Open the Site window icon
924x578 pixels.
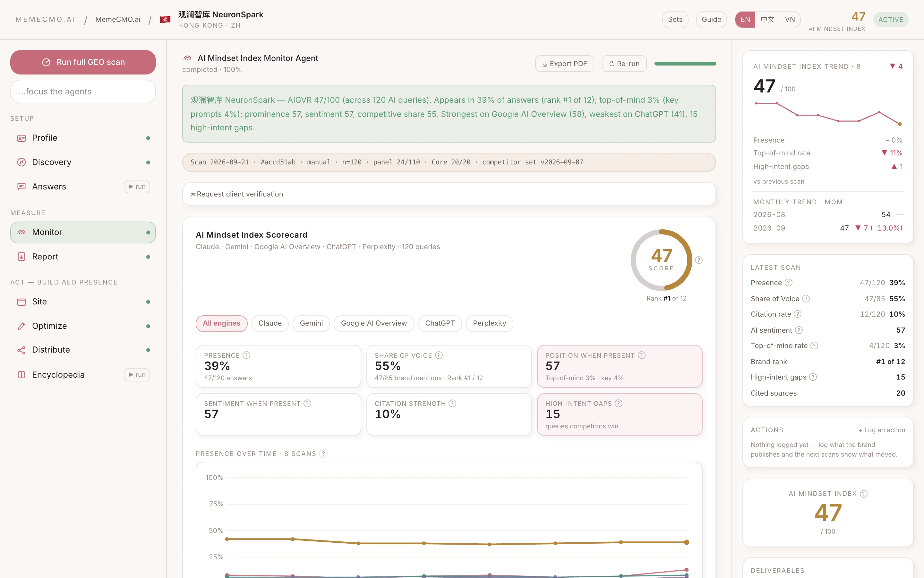click(x=21, y=302)
